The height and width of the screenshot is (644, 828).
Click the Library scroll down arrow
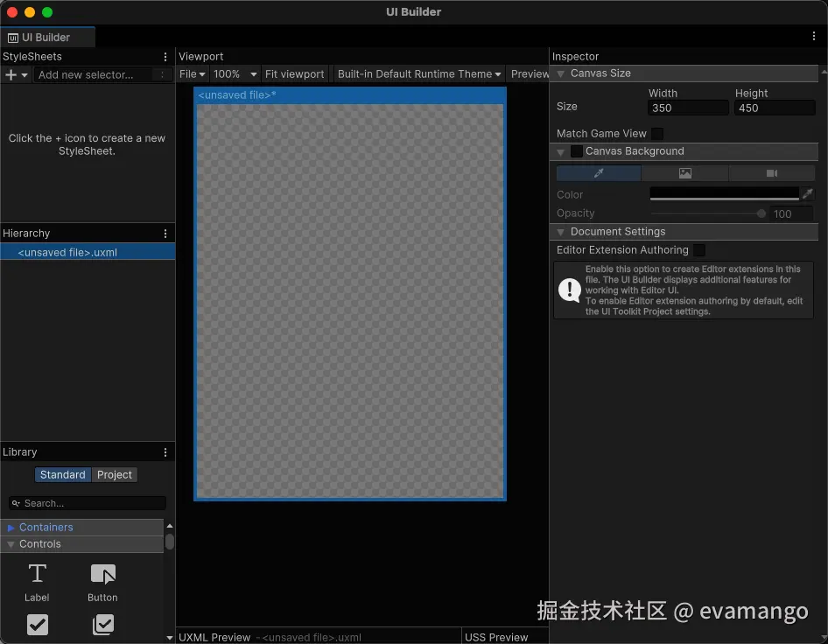click(170, 638)
